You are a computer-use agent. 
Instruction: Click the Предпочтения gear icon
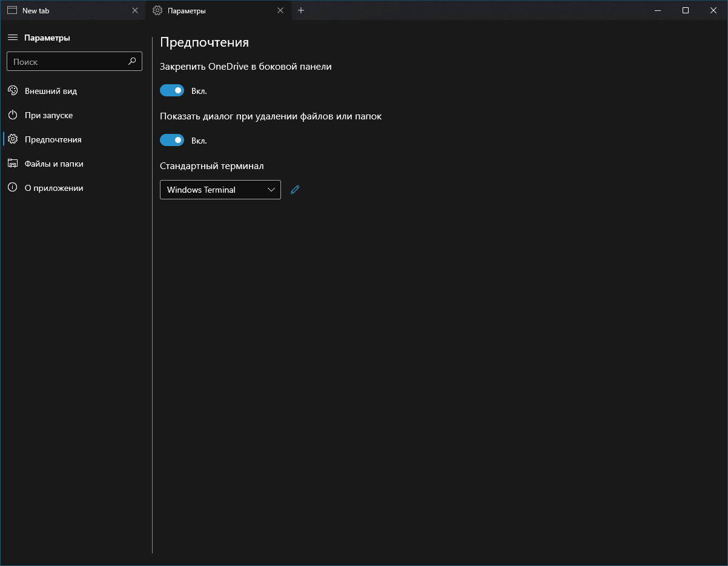click(x=13, y=139)
